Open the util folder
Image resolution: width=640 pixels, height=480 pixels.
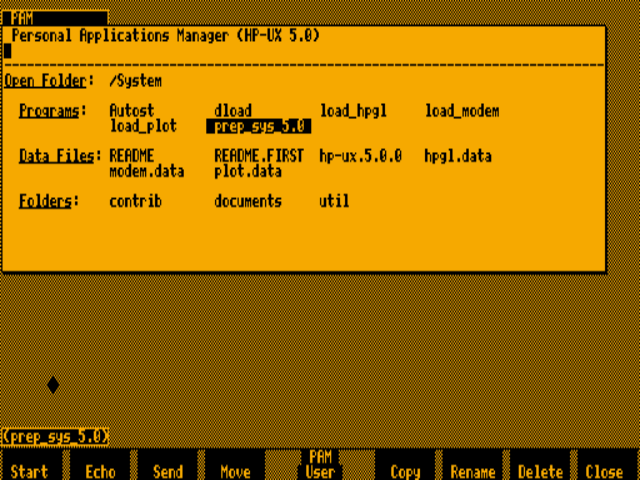coord(334,201)
